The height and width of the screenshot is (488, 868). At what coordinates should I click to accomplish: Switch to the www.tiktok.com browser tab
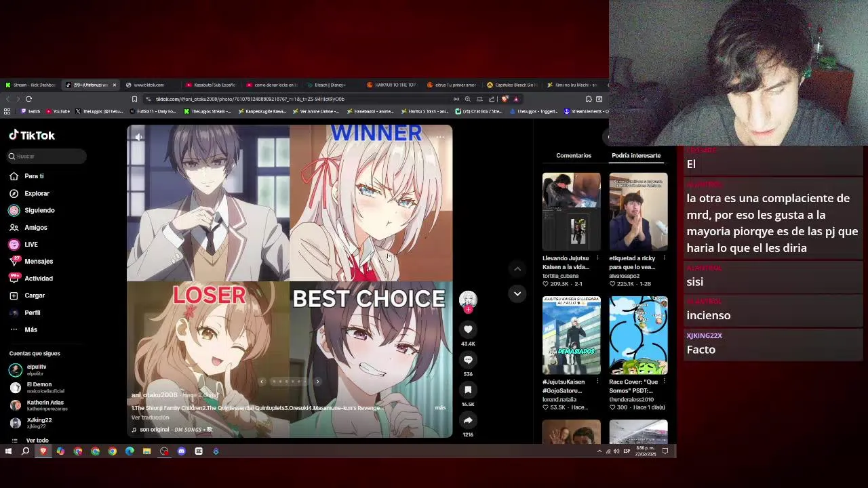[x=149, y=85]
